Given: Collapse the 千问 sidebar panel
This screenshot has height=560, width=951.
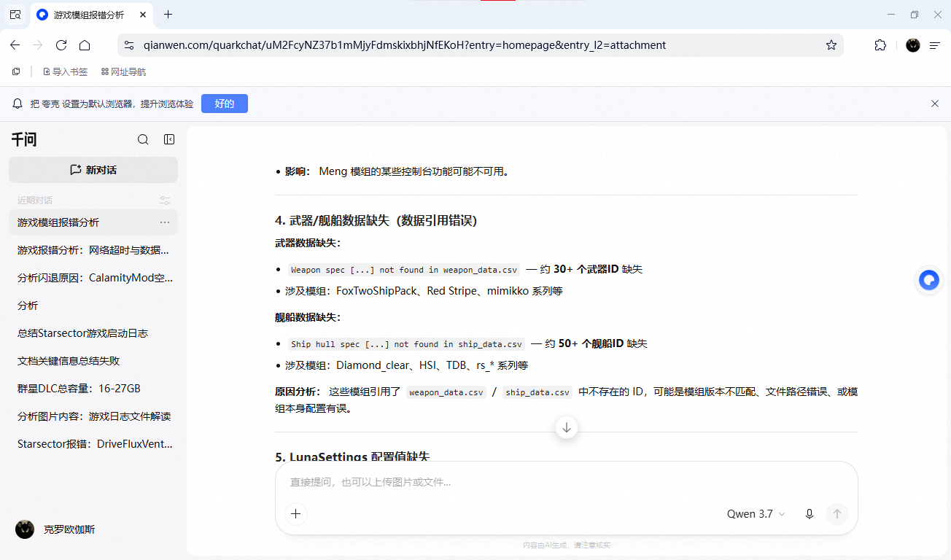Looking at the screenshot, I should [x=169, y=139].
